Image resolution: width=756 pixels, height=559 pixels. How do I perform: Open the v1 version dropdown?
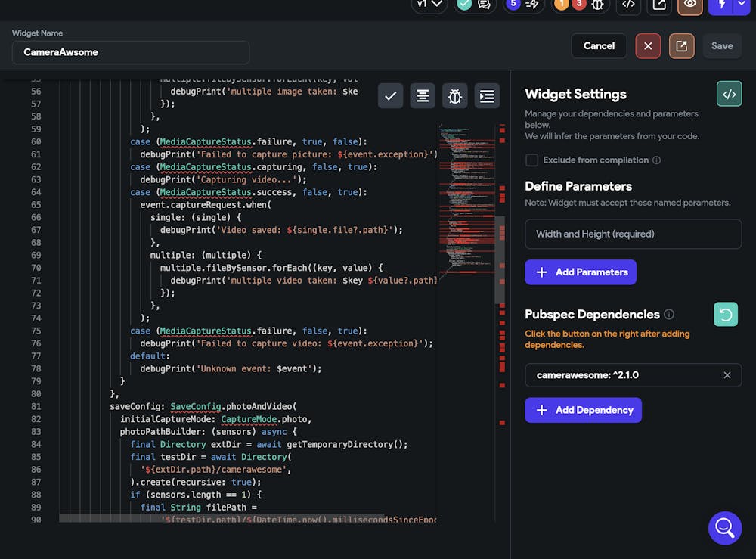(429, 5)
